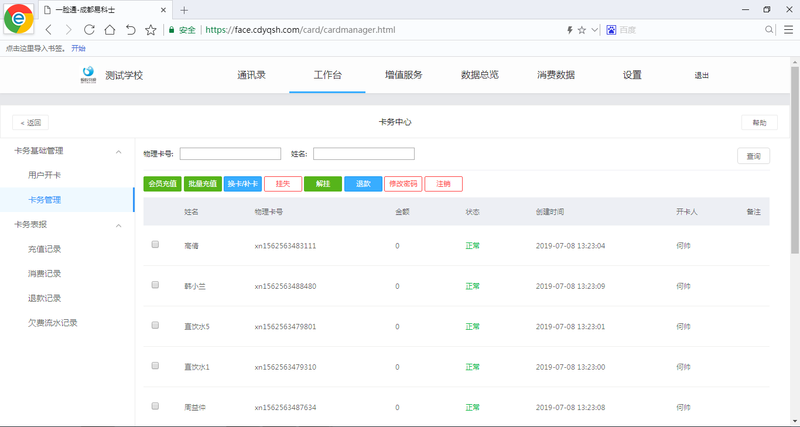The height and width of the screenshot is (427, 800).
Task: Click the browser back arrow
Action: (x=49, y=30)
